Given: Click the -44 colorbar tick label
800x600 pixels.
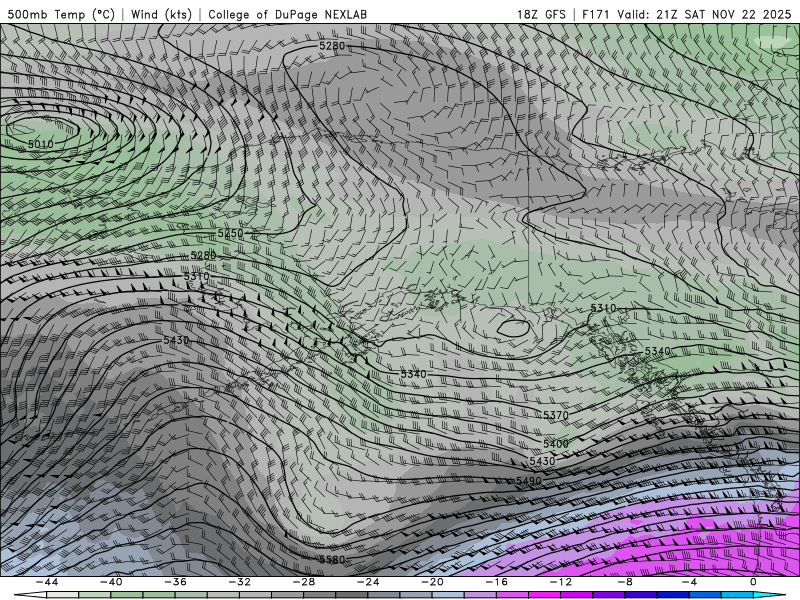Looking at the screenshot, I should tap(47, 582).
